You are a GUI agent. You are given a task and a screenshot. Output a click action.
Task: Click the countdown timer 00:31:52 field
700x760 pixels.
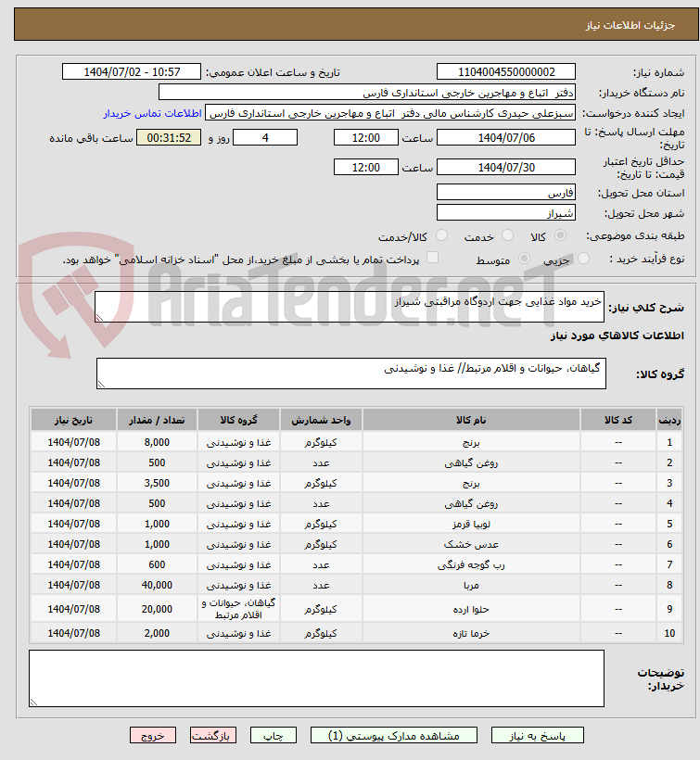(x=169, y=138)
